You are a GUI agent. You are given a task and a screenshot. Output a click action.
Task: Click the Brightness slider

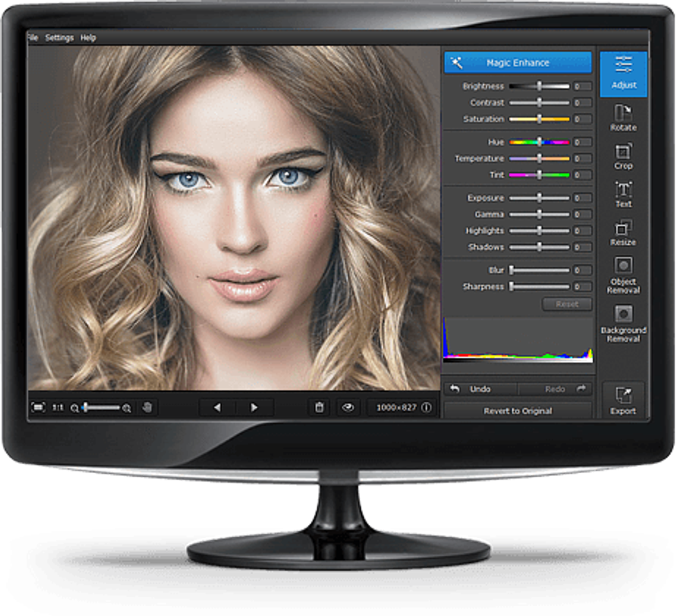tap(539, 86)
